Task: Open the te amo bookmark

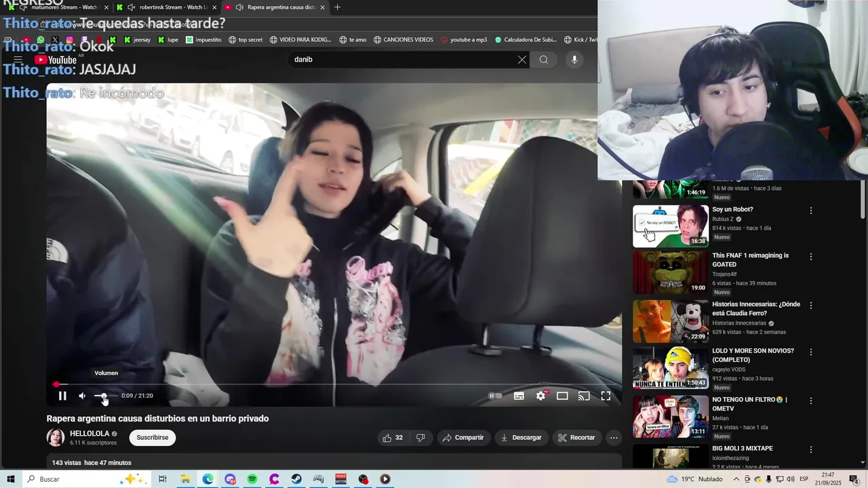Action: click(x=353, y=40)
